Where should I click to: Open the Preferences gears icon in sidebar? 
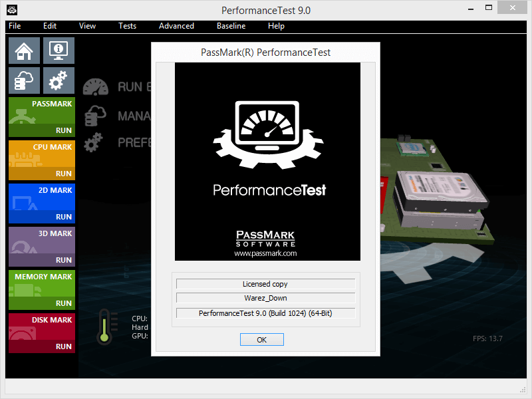pyautogui.click(x=59, y=80)
